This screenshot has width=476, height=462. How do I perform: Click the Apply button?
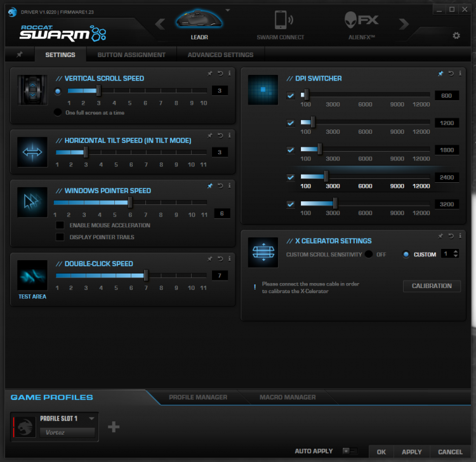[412, 452]
